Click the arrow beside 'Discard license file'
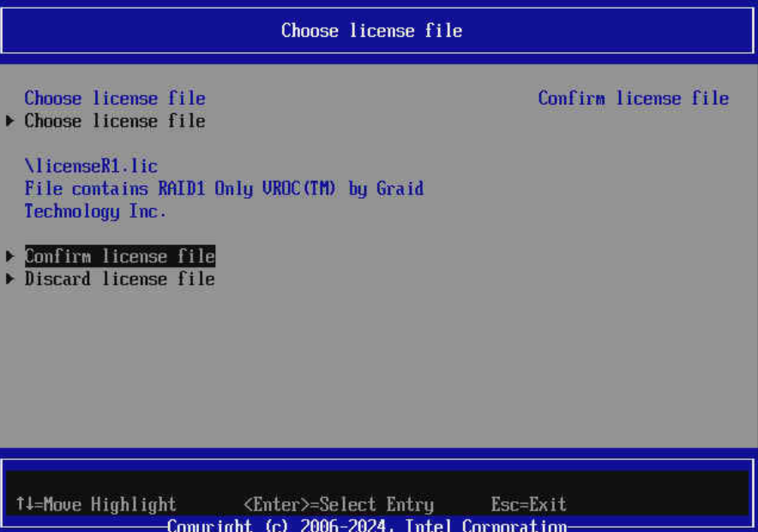 (x=9, y=279)
